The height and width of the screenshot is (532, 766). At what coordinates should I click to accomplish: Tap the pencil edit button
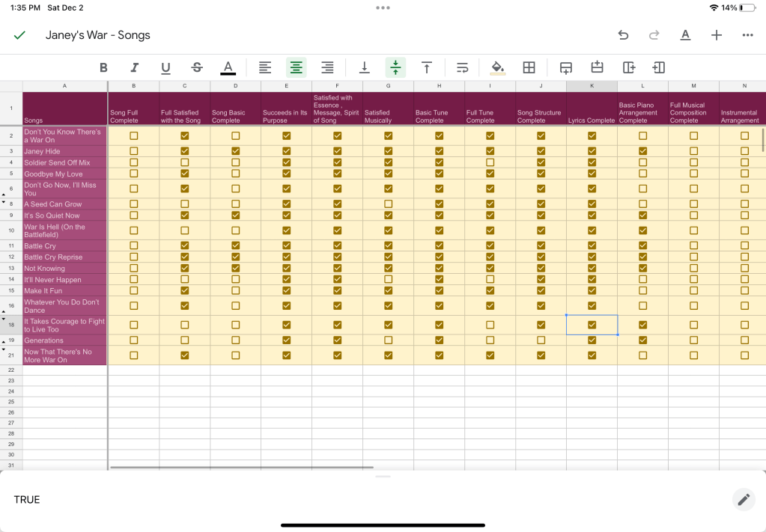[x=744, y=500]
